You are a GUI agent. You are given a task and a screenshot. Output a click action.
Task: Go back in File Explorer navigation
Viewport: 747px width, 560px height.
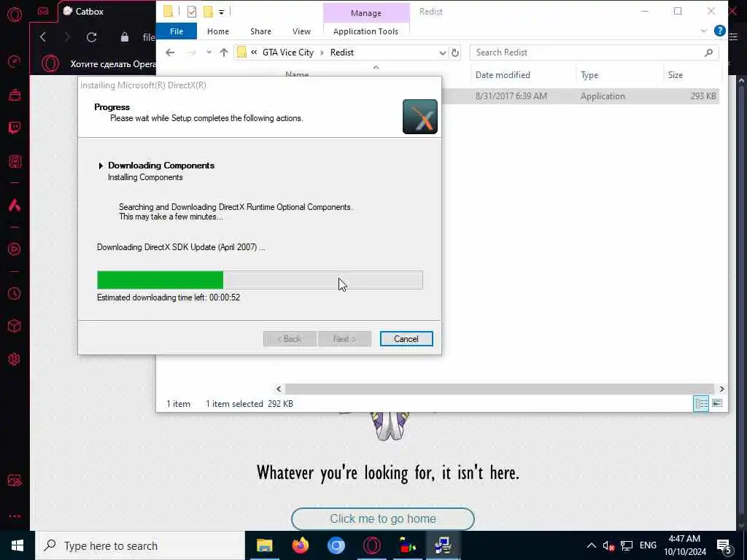pos(170,52)
